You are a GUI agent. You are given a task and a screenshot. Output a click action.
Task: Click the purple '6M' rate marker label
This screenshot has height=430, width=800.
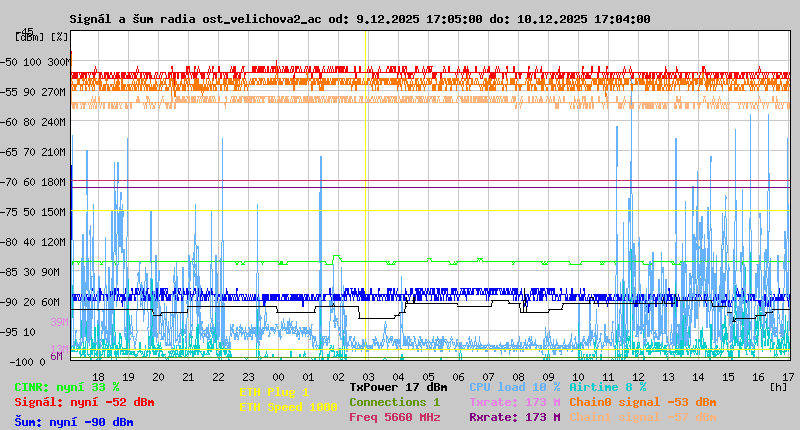click(56, 356)
